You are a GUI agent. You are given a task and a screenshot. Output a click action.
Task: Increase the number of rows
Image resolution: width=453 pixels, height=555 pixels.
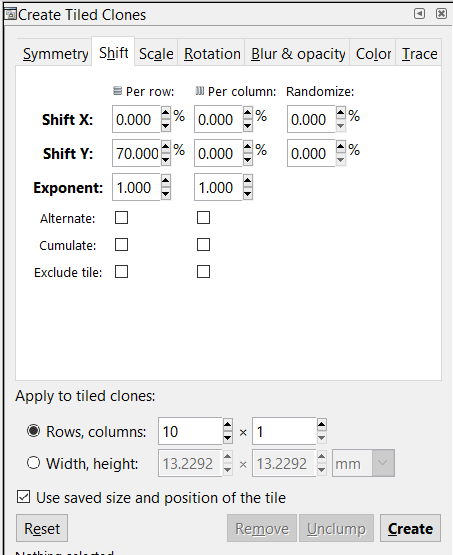coord(228,425)
